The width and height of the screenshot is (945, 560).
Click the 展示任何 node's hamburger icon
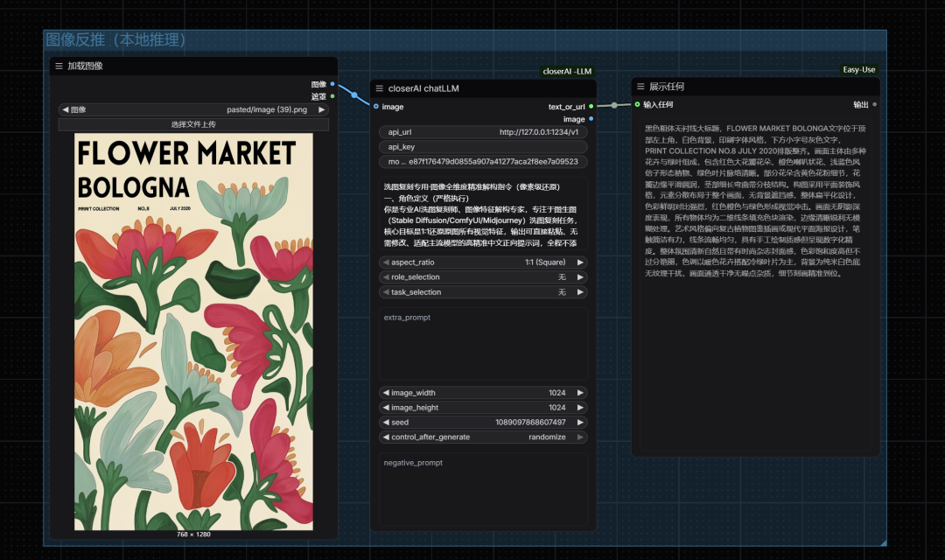pyautogui.click(x=640, y=87)
